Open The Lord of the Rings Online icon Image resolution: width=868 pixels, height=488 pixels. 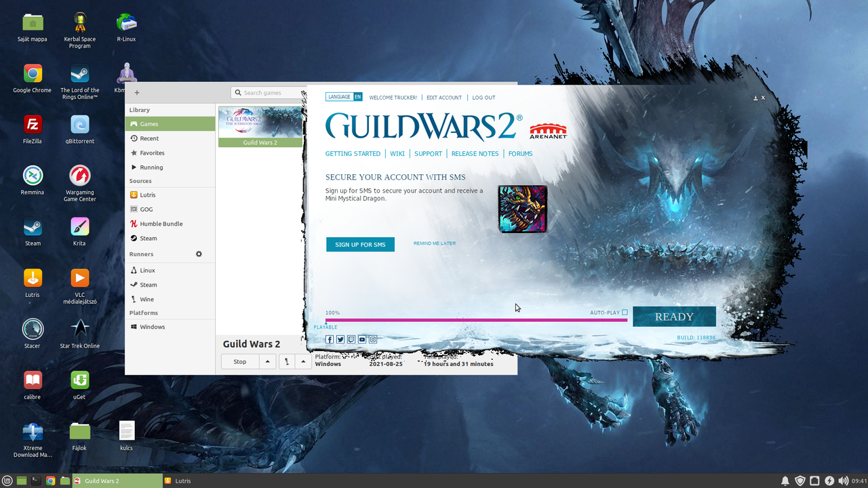click(80, 81)
